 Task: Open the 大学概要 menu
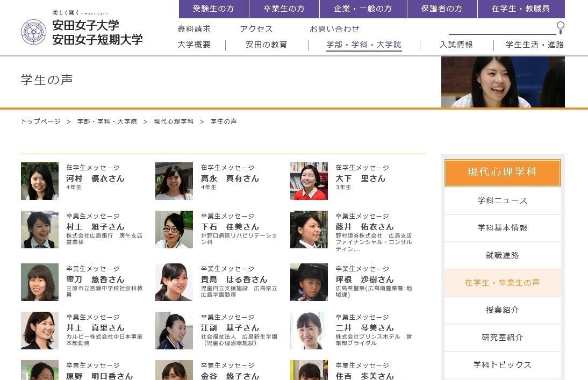point(194,45)
